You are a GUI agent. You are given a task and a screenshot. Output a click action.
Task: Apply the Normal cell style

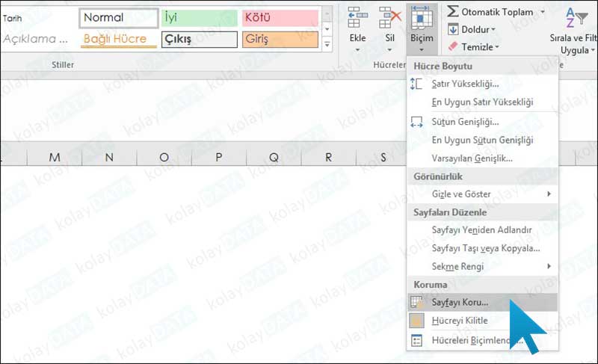coord(119,18)
